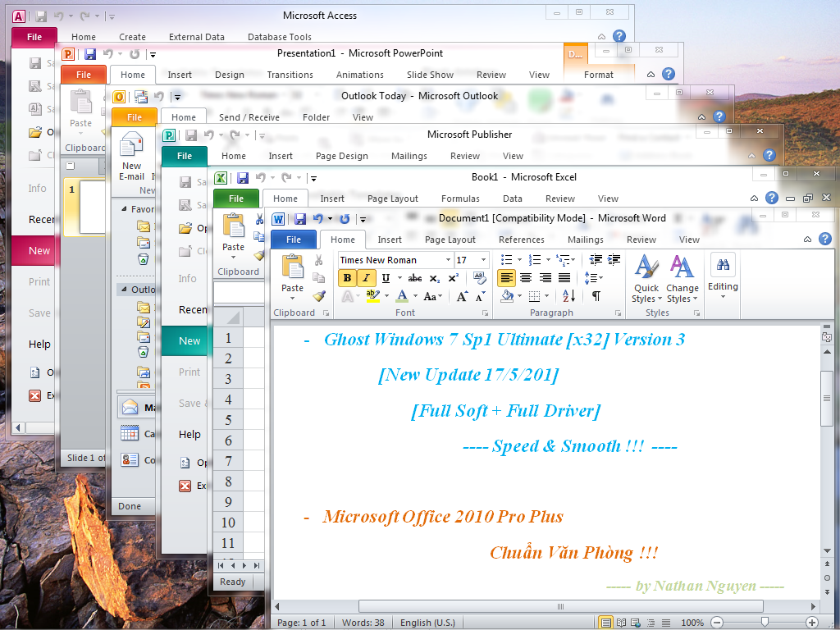Toggle Bold formatting in Word

[x=347, y=278]
